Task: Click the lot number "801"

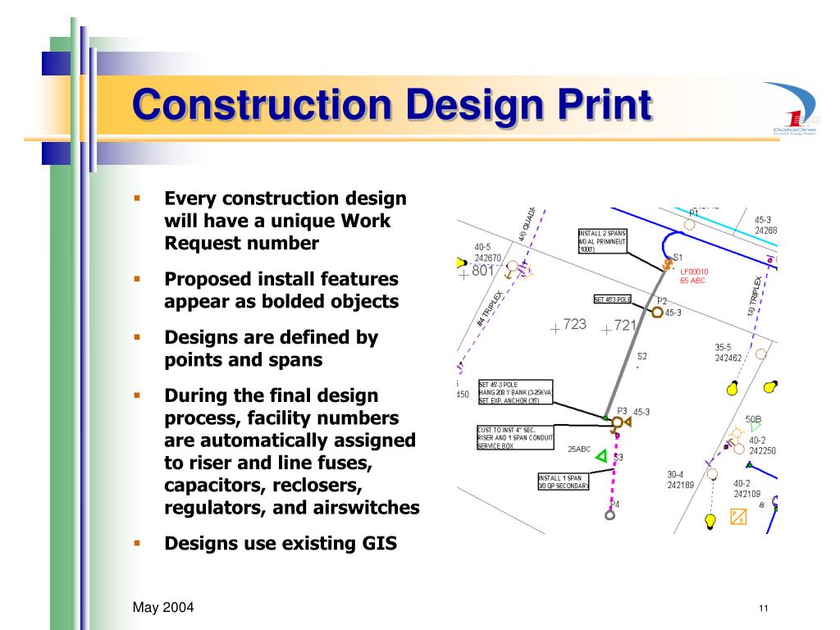Action: (482, 271)
